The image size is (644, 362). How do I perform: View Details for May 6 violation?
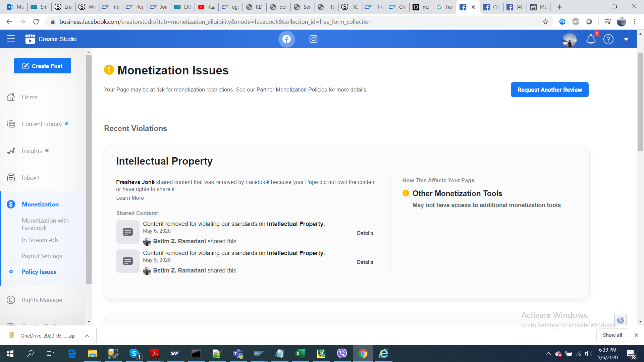365,233
